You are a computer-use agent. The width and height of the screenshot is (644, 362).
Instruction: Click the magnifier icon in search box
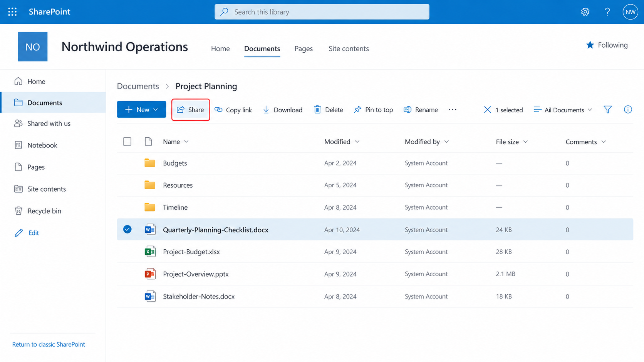224,12
